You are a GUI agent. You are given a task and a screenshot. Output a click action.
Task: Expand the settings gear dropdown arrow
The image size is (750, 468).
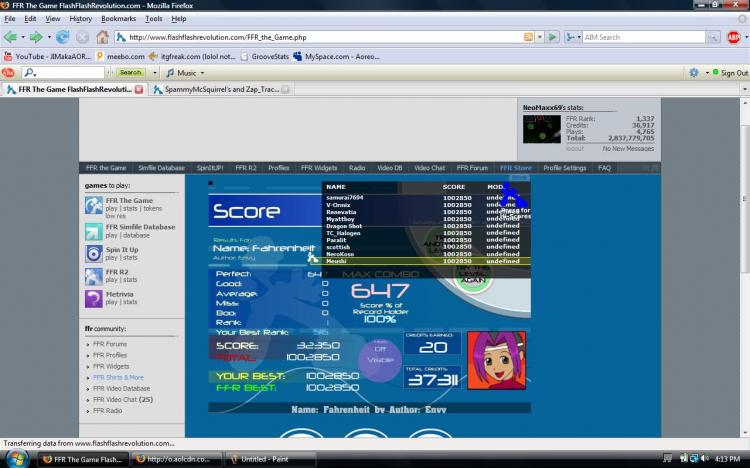[x=706, y=73]
